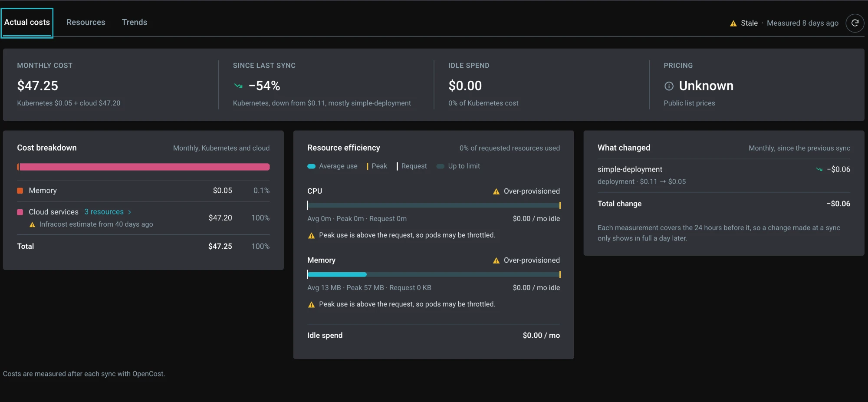
Task: Click the deployment $0.11 → $0.05 text
Action: point(641,182)
